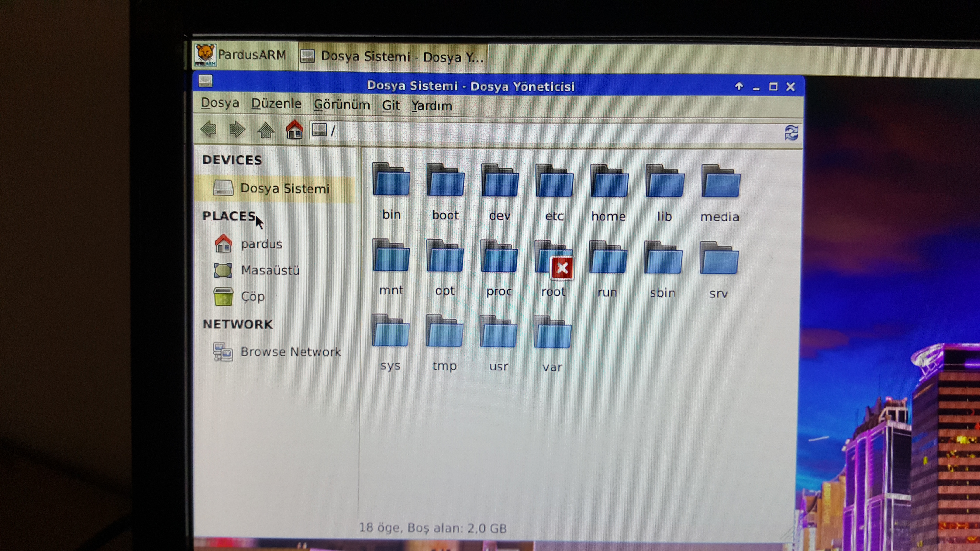This screenshot has width=980, height=551.
Task: Open the Git menu
Action: click(x=391, y=105)
